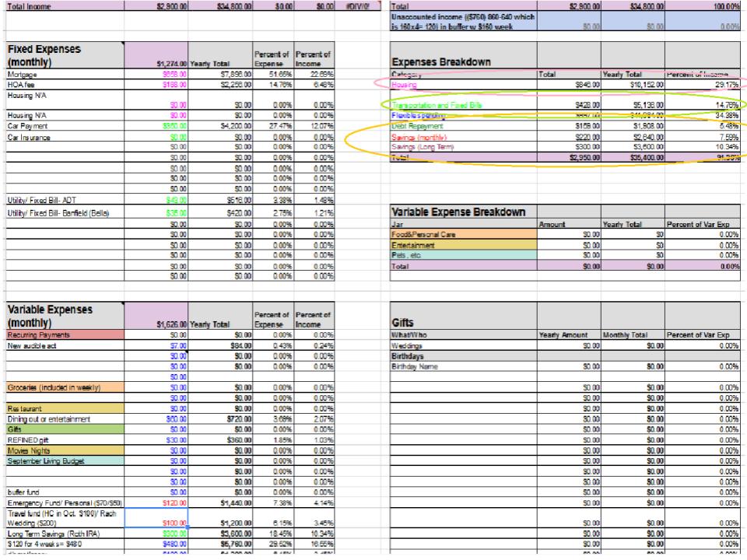Click the variable expenses total $1,626.00
The width and height of the screenshot is (747, 560).
(x=156, y=317)
